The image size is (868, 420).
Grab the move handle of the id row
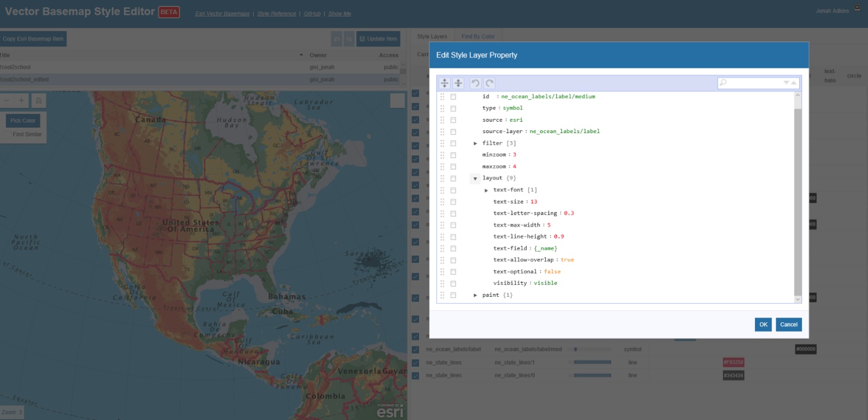point(442,97)
